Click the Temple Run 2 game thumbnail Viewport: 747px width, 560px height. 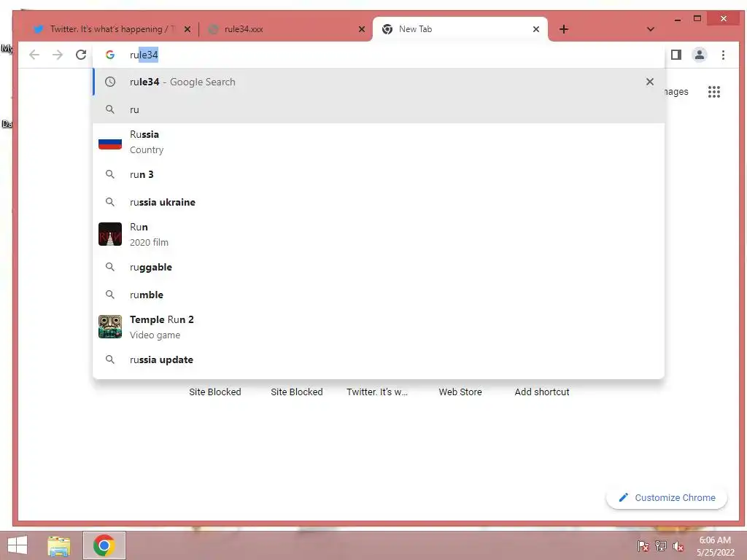110,327
